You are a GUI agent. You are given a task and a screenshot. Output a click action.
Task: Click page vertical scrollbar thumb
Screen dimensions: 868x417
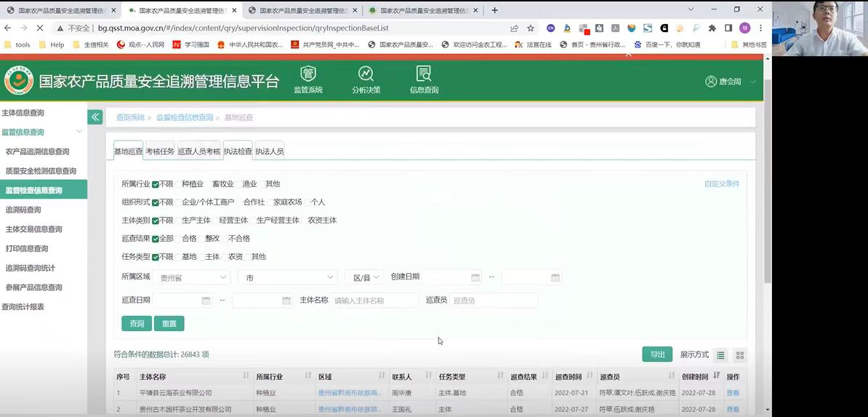(767, 180)
